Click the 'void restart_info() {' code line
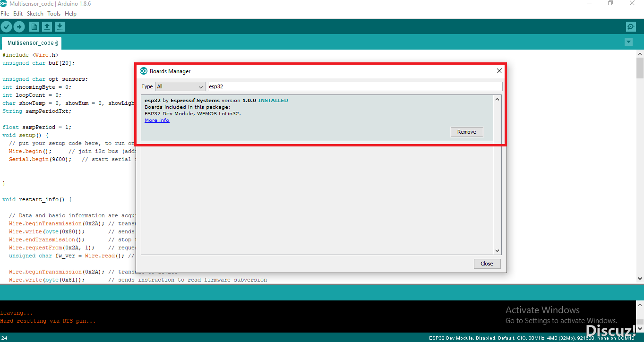 37,199
